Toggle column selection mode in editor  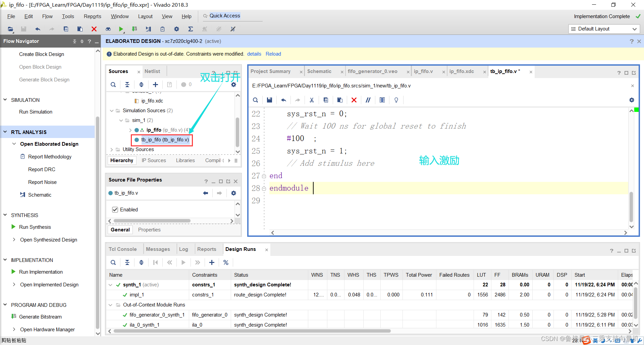382,100
